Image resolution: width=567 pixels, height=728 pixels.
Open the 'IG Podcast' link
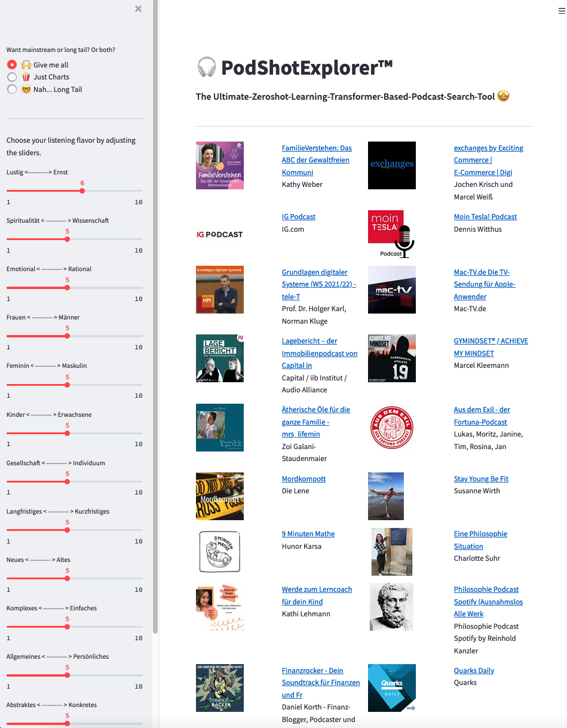pos(298,217)
